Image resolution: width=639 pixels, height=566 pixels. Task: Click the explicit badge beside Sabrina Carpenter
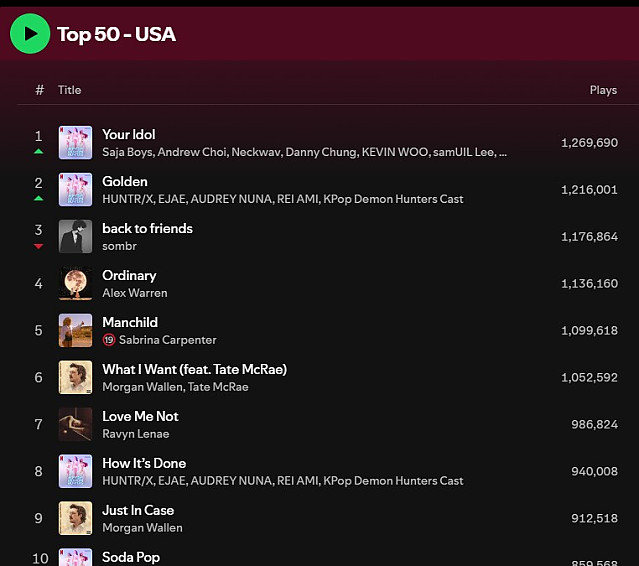pos(109,340)
